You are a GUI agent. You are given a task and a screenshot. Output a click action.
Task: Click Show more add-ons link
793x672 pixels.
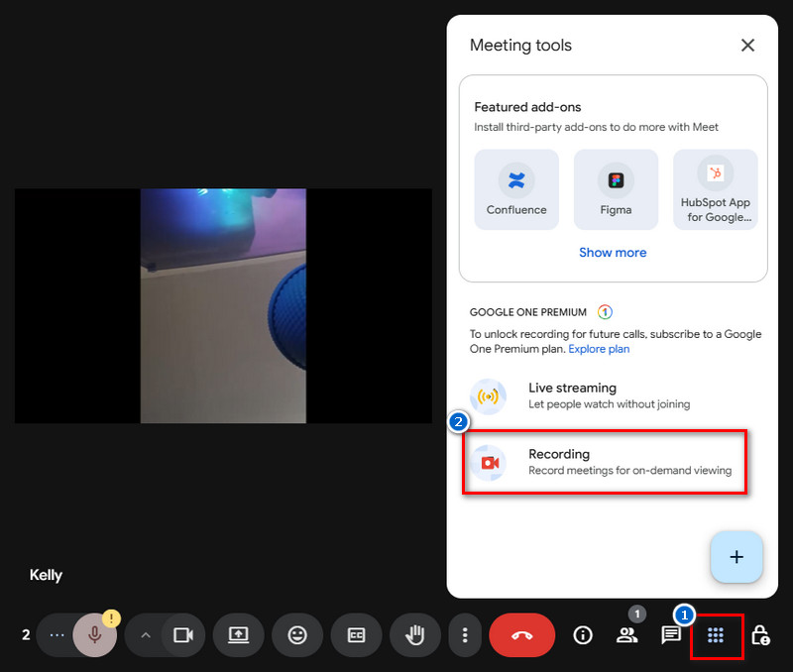coord(613,253)
